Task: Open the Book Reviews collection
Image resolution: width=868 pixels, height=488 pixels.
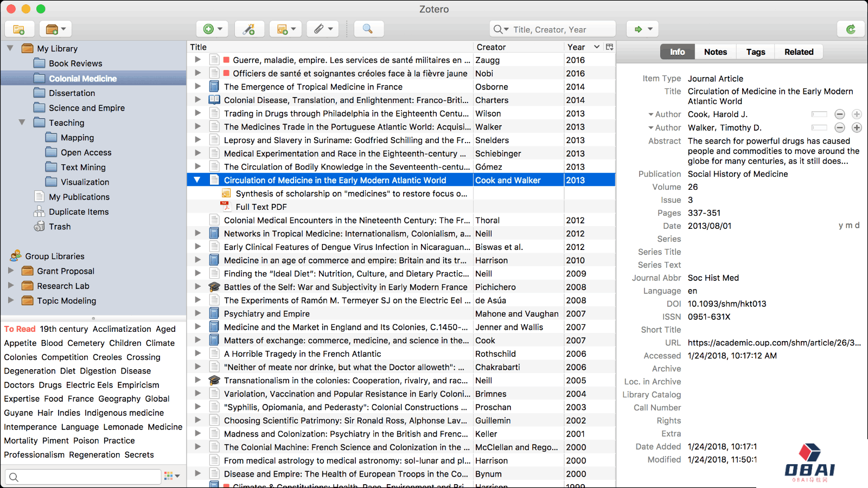Action: coord(75,63)
